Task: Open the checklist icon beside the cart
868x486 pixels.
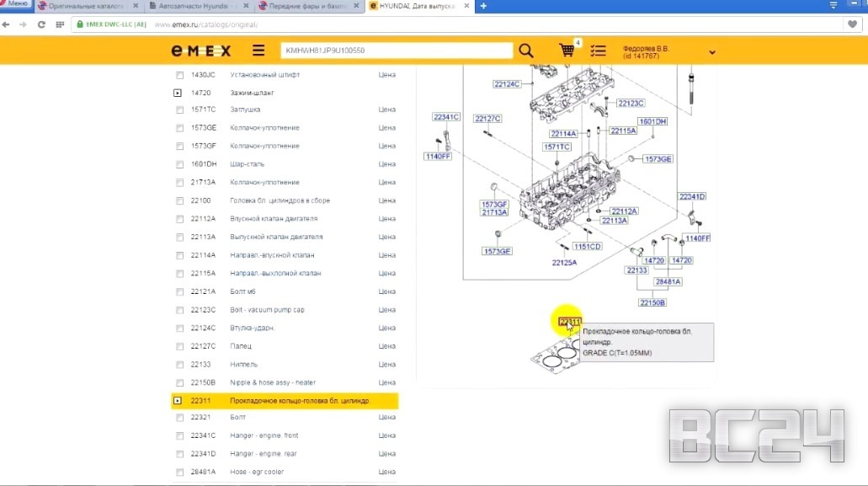Action: pyautogui.click(x=598, y=51)
